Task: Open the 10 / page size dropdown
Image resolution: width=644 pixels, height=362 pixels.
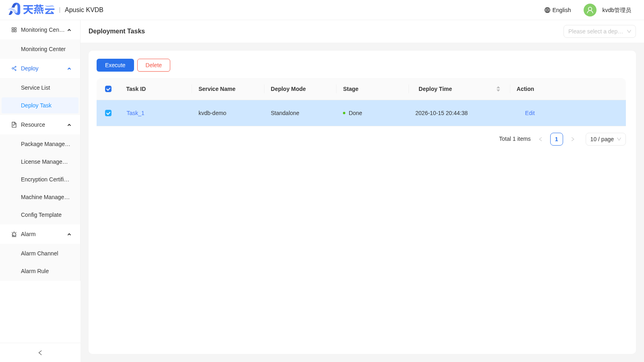Action: click(605, 139)
